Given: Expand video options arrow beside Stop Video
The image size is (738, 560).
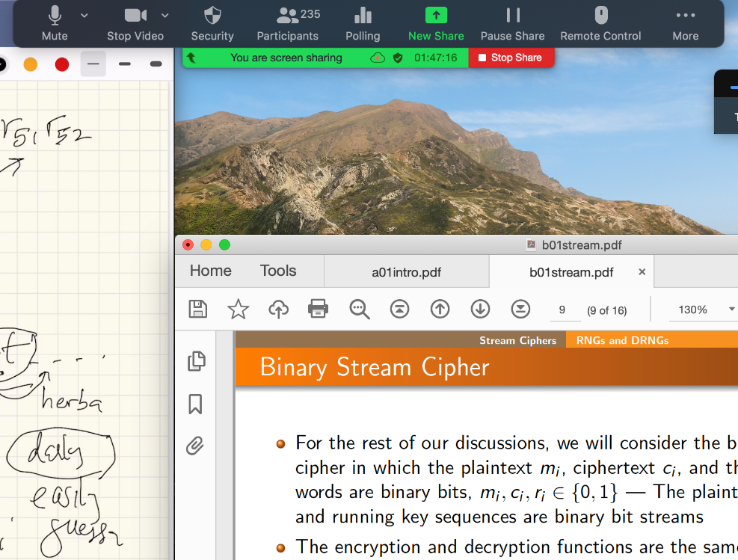Looking at the screenshot, I should (165, 15).
